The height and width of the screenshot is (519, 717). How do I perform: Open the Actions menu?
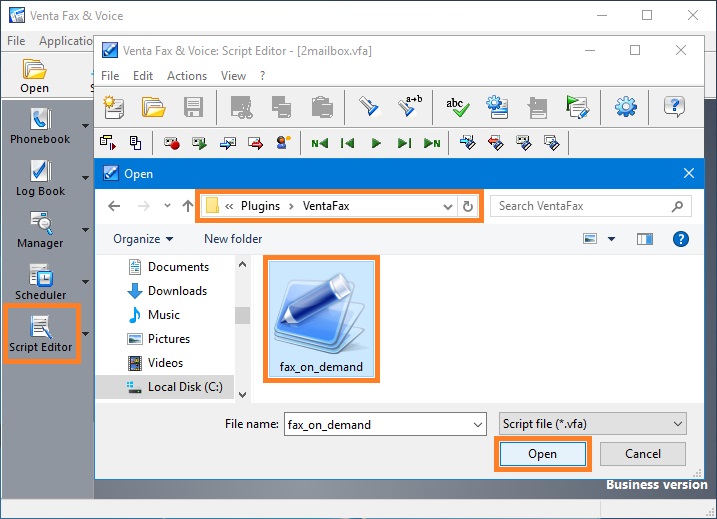187,75
